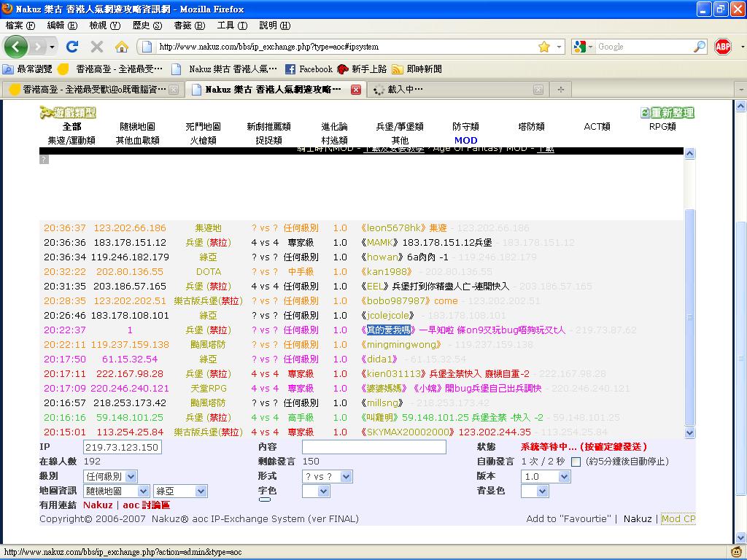Open the 形式 ? vs ? dropdown
The width and height of the screenshot is (747, 560).
(328, 476)
